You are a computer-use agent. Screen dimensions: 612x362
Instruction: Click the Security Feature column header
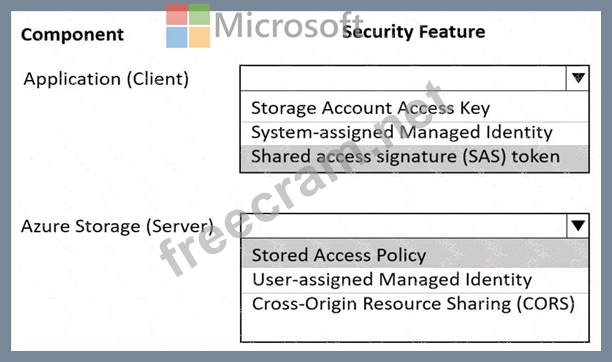coord(413,32)
